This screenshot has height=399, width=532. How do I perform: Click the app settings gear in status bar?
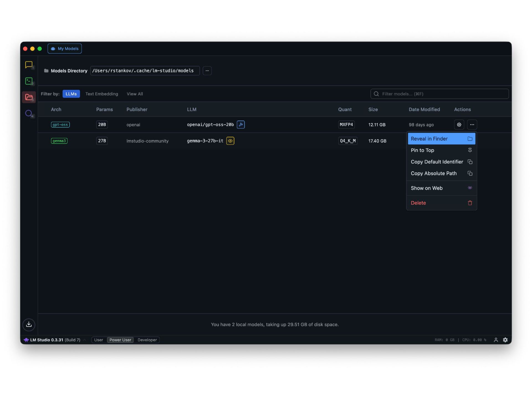click(505, 340)
